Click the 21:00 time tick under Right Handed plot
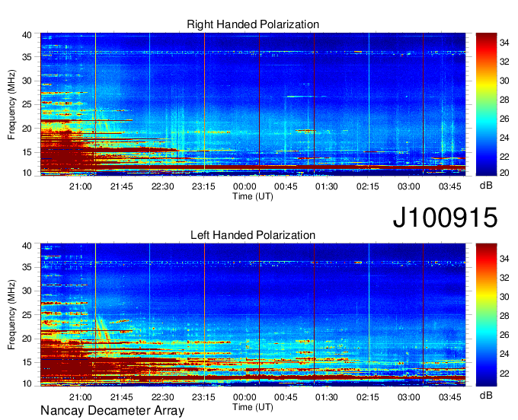518x420 pixels. [x=80, y=186]
